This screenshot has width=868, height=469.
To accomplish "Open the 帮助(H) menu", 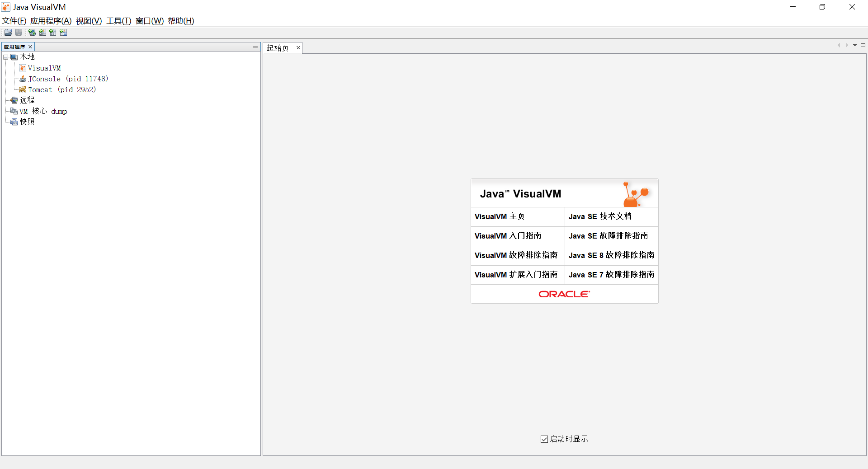I will (x=181, y=21).
